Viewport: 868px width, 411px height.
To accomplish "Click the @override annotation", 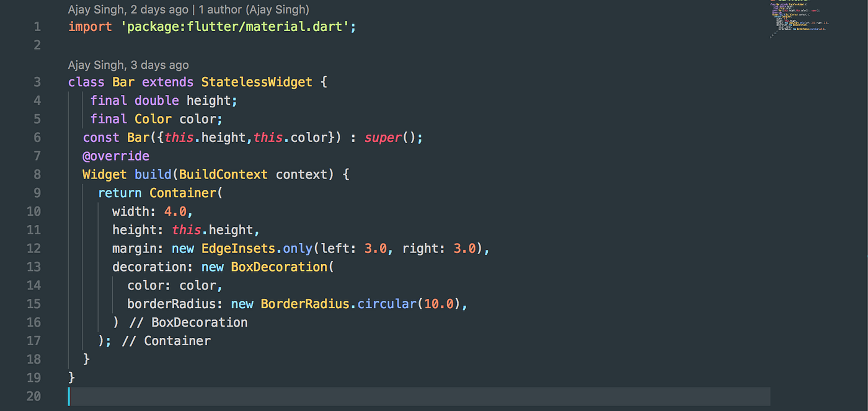I will pyautogui.click(x=116, y=156).
